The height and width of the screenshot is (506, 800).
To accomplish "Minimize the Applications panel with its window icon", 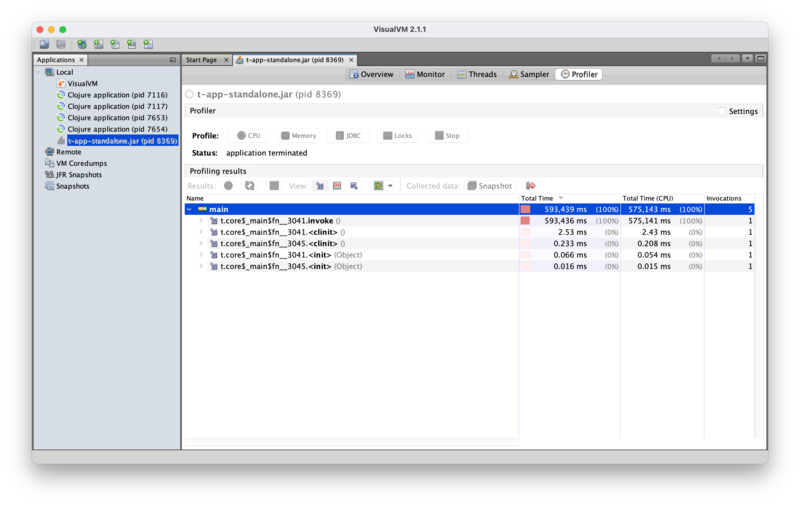I will 172,60.
